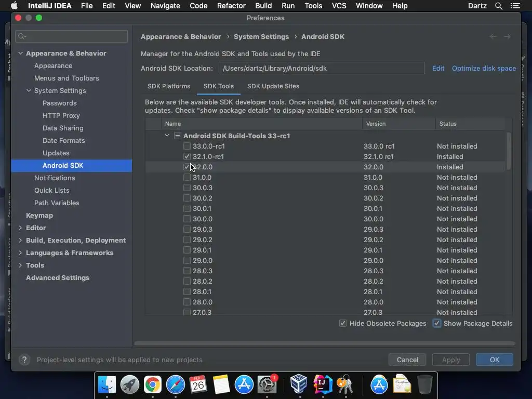Uncheck Show Package Details
This screenshot has width=532, height=399.
tap(437, 323)
